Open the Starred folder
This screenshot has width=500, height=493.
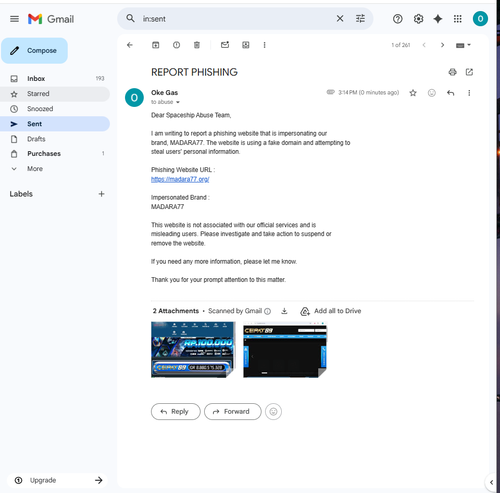[x=55, y=94]
